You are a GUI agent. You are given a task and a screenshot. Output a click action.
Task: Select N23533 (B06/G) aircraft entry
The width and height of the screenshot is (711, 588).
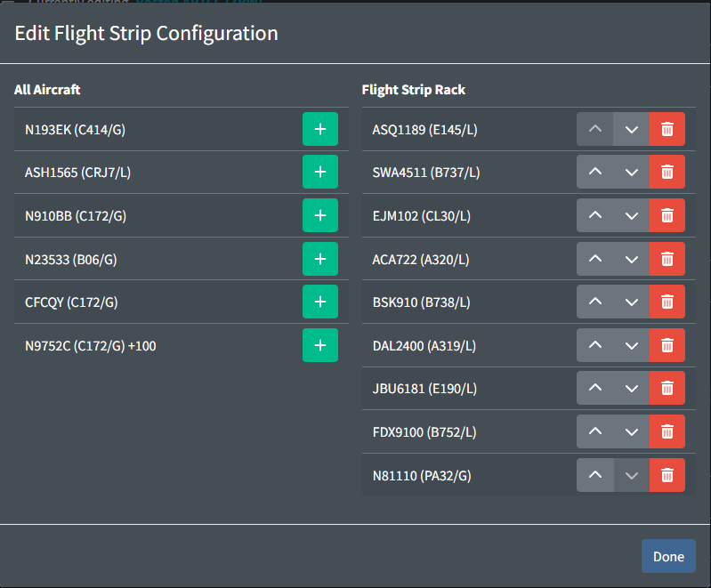tap(71, 260)
